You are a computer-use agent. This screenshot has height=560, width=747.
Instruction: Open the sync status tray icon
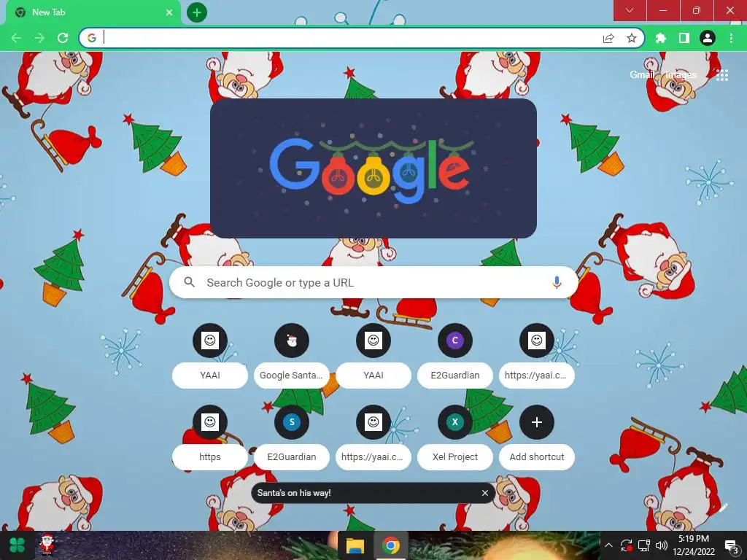pyautogui.click(x=626, y=545)
